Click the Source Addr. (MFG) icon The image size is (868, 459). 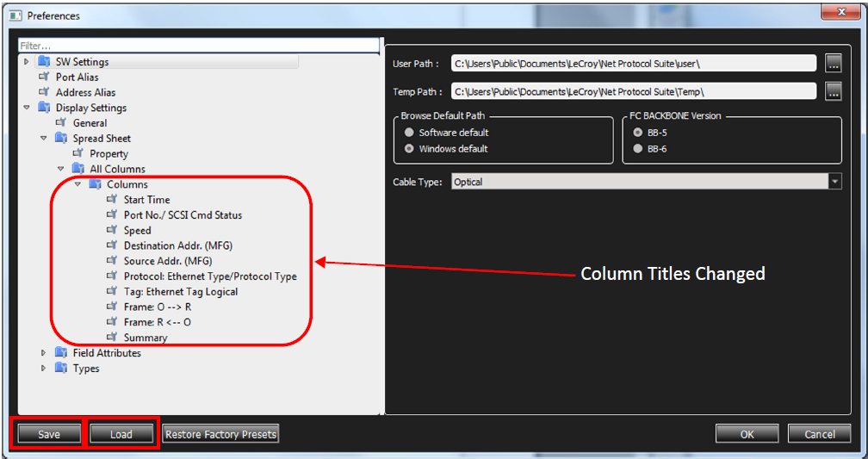pyautogui.click(x=112, y=260)
